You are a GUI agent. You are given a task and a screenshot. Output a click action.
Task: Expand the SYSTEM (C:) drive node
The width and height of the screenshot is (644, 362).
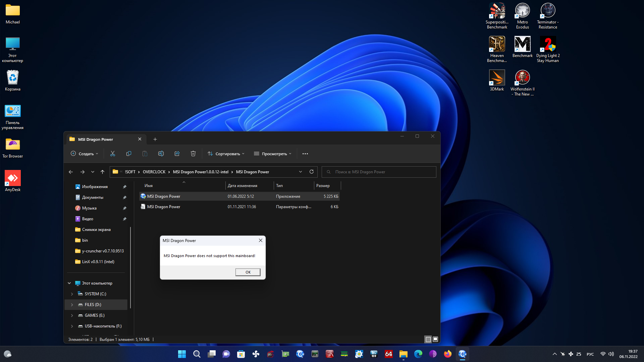pyautogui.click(x=72, y=294)
